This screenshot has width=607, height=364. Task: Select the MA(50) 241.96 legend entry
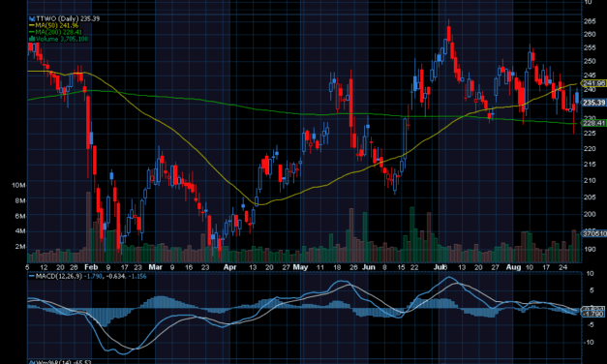56,25
